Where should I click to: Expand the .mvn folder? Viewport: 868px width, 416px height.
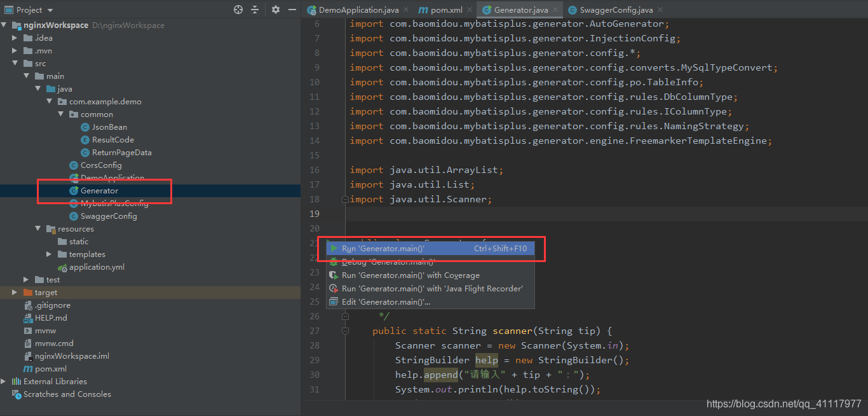16,51
